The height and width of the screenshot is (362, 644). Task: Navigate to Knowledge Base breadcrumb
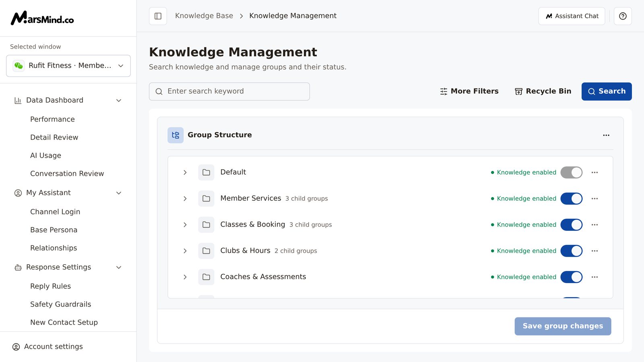204,16
